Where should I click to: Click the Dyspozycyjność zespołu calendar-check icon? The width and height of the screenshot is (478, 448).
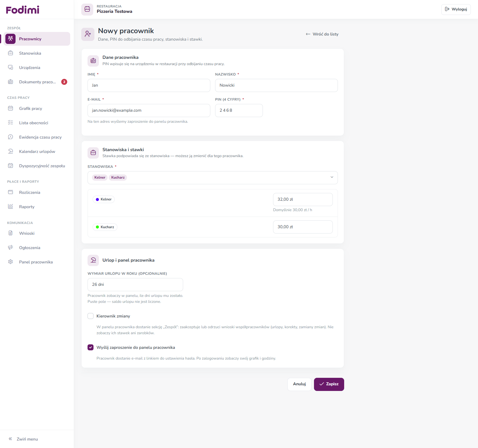[x=10, y=166]
